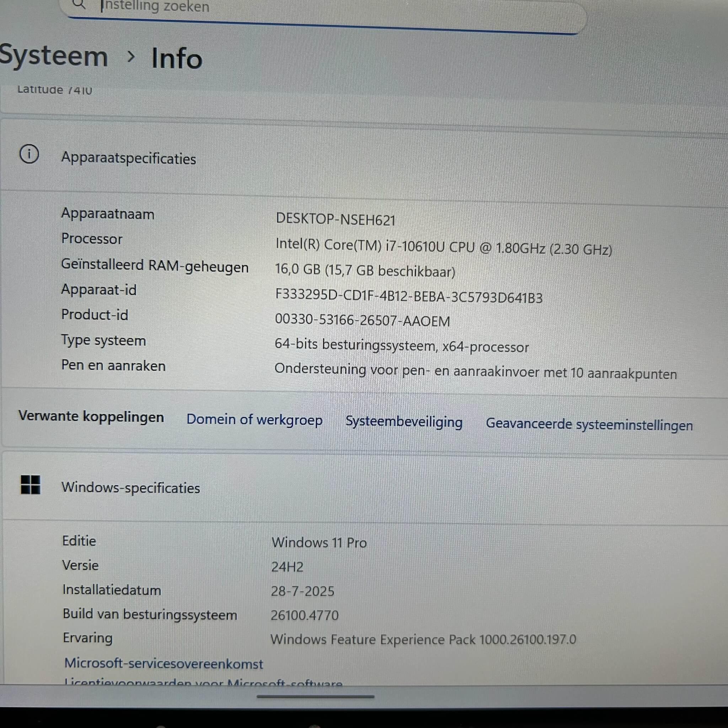Viewport: 728px width, 728px height.
Task: Click the Ervaring label
Action: (x=88, y=638)
